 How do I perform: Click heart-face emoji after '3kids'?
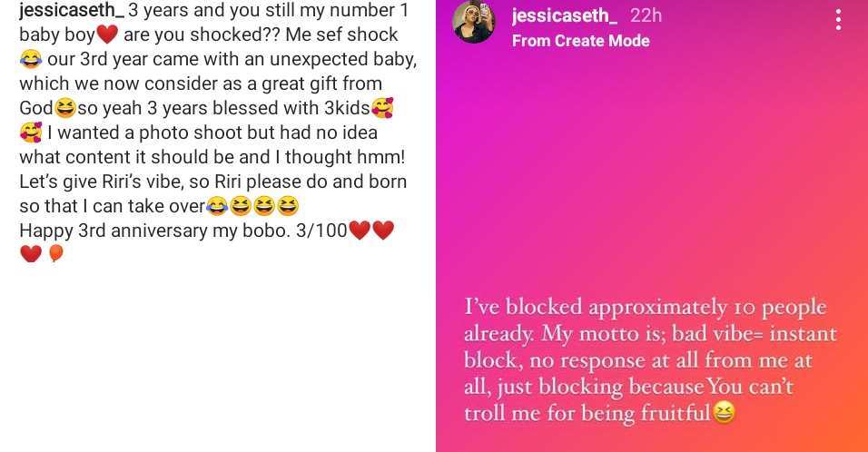[x=382, y=109]
